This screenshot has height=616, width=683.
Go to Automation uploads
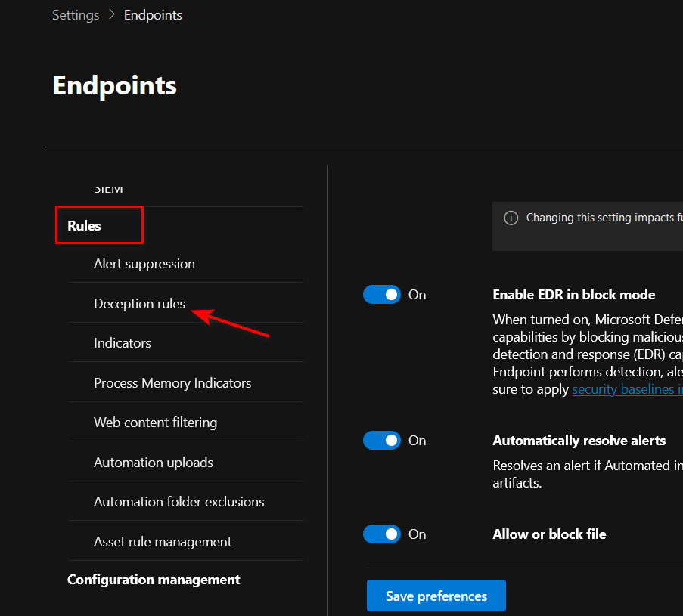[x=153, y=463]
